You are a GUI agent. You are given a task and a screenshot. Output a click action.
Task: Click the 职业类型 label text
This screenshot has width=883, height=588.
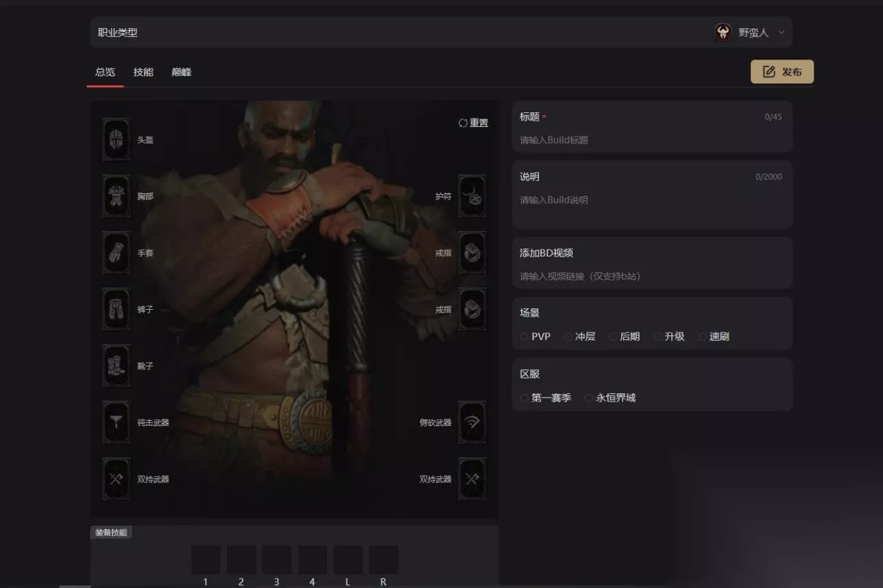pyautogui.click(x=118, y=32)
